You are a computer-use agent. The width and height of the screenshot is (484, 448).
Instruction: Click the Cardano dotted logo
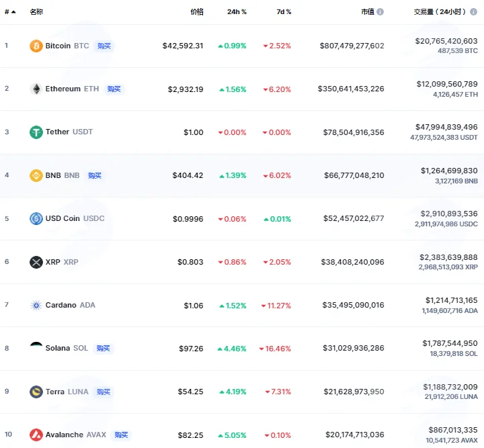click(36, 305)
